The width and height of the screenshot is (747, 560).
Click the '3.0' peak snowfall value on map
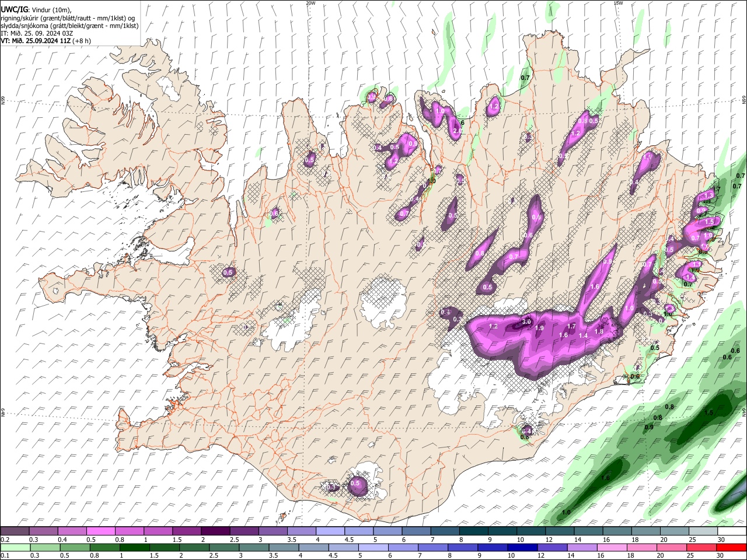[526, 321]
